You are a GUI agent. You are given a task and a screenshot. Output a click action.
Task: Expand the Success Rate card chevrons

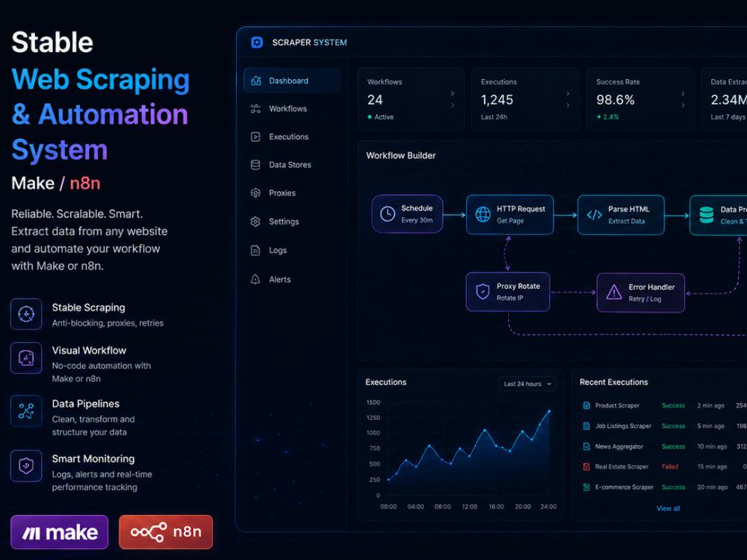click(x=683, y=99)
